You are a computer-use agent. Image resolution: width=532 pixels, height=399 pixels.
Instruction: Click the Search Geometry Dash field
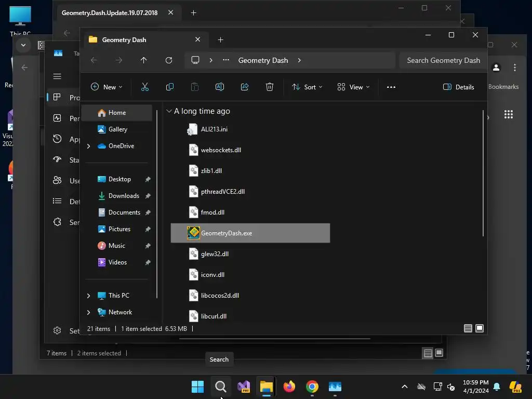coord(443,60)
